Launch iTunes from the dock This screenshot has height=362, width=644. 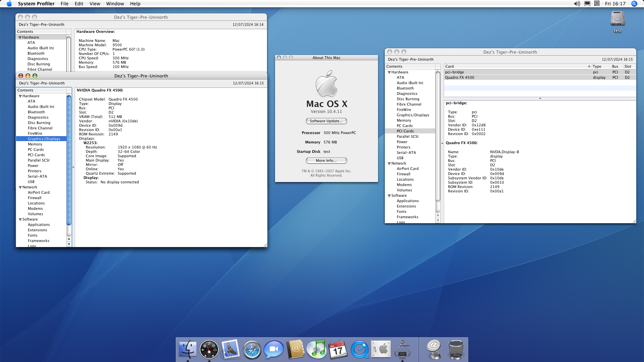pyautogui.click(x=316, y=350)
